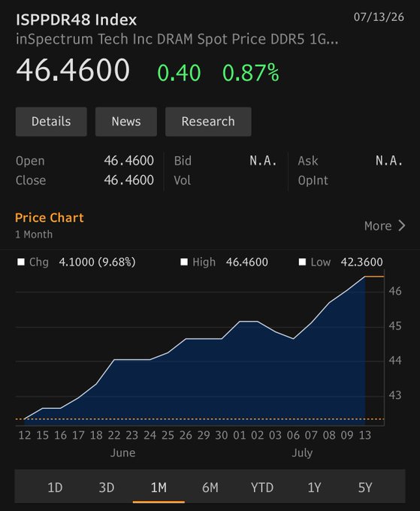Click the High legend square

(x=184, y=262)
